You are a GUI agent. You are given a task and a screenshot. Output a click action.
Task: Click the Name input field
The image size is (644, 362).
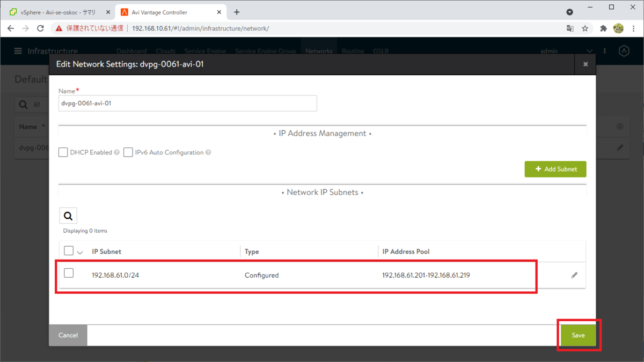pos(188,104)
